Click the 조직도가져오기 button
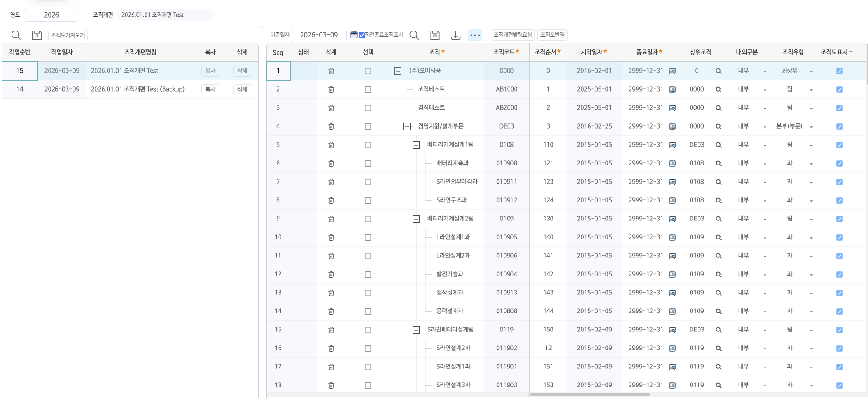This screenshot has width=868, height=398. (68, 35)
